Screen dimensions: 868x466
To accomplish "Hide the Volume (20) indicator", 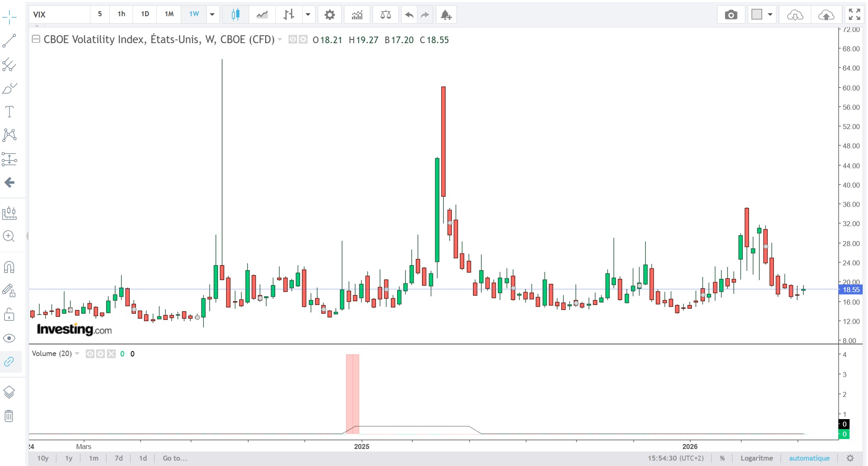I will (x=90, y=354).
